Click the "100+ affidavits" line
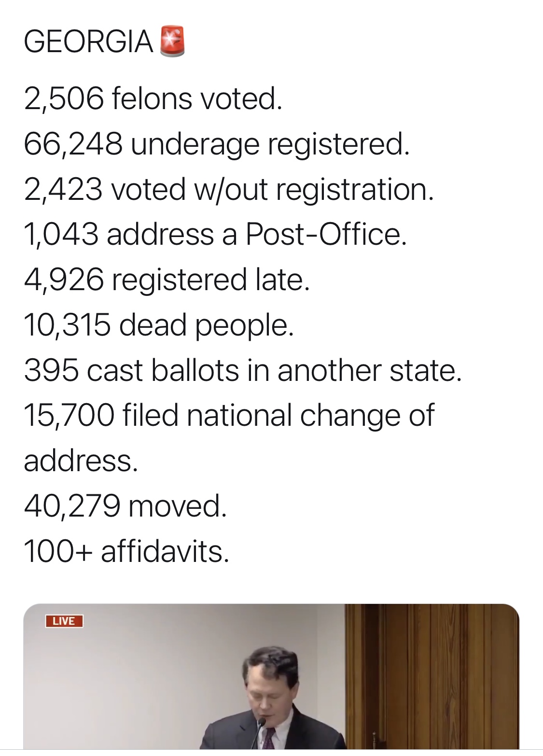The width and height of the screenshot is (543, 756). coord(126,551)
